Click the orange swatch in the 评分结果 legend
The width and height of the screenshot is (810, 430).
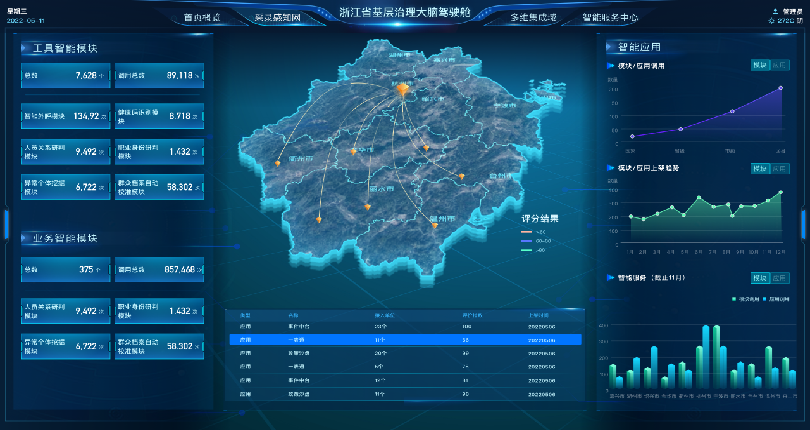(x=527, y=231)
